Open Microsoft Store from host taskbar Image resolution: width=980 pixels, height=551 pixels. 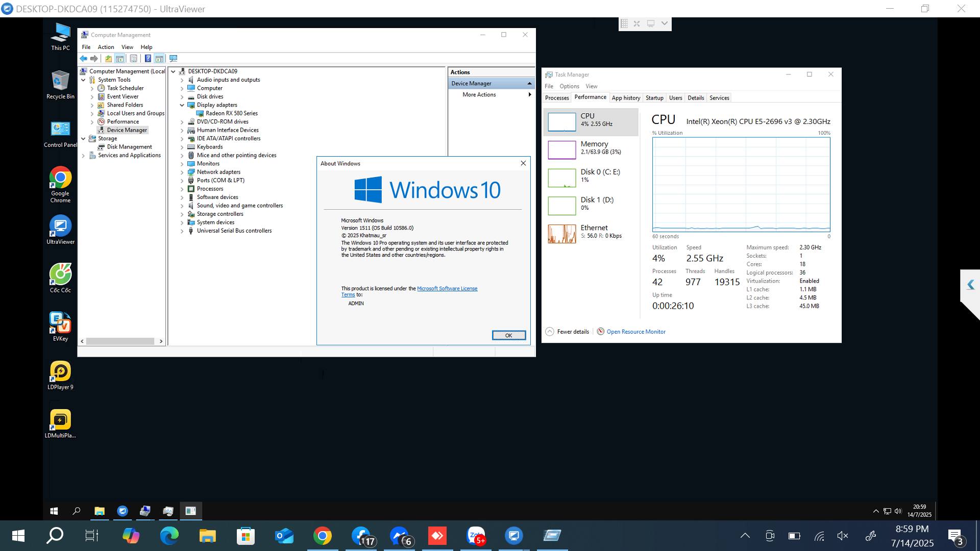[x=246, y=536]
